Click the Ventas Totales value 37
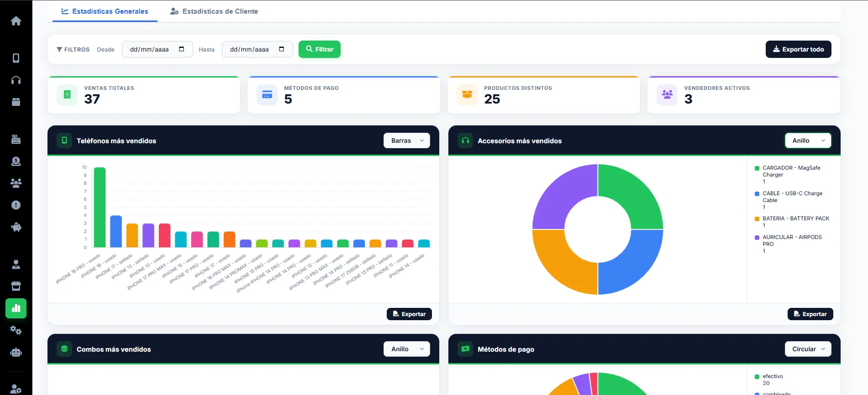 click(x=92, y=99)
